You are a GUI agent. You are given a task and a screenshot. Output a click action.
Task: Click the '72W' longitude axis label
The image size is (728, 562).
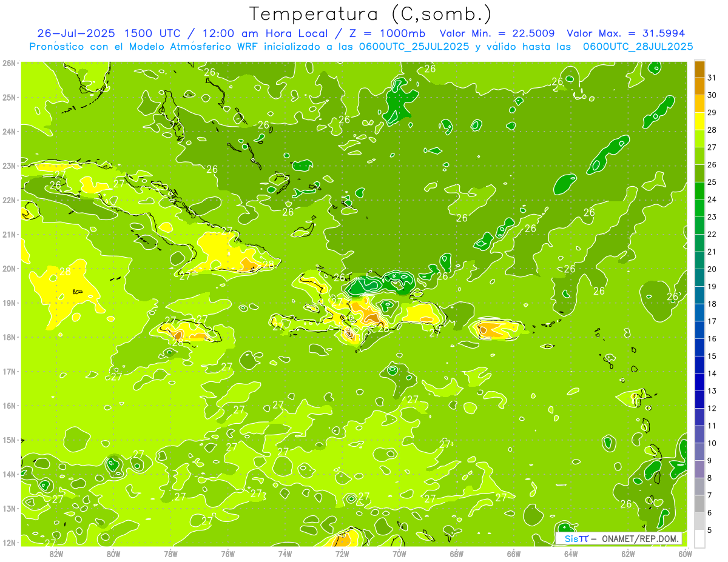[342, 554]
